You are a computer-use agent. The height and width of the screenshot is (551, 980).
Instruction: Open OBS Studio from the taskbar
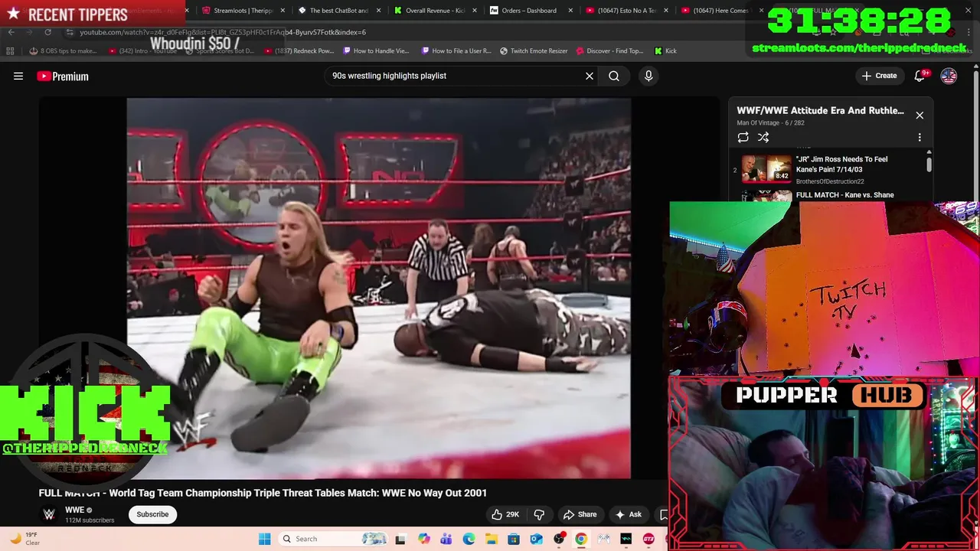click(x=559, y=539)
